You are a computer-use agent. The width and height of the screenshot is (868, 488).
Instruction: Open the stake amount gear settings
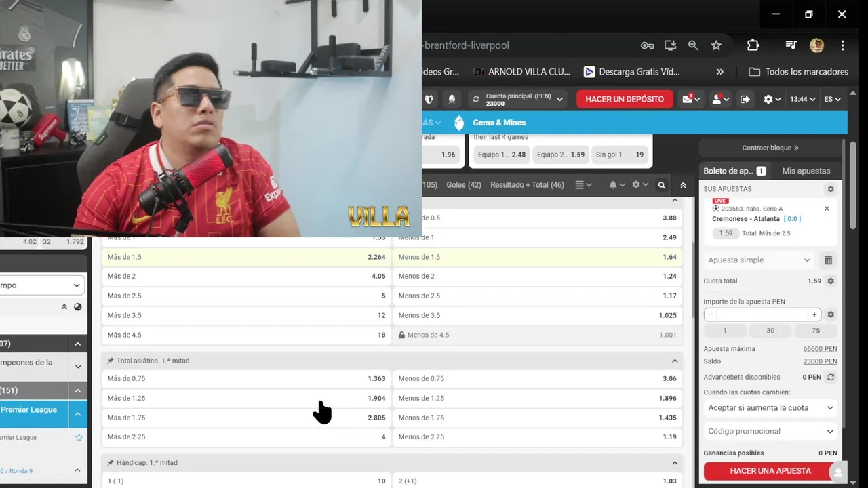(831, 314)
